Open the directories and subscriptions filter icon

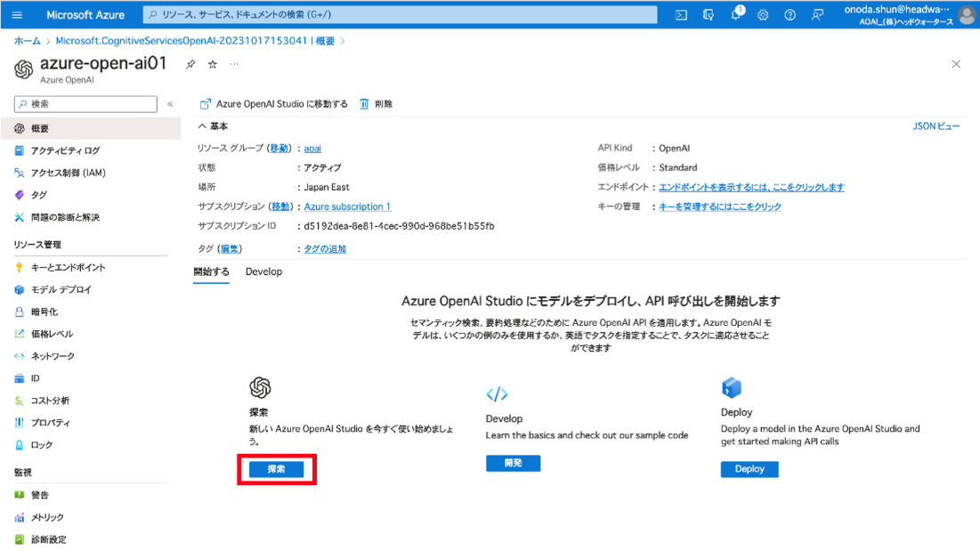coord(709,14)
